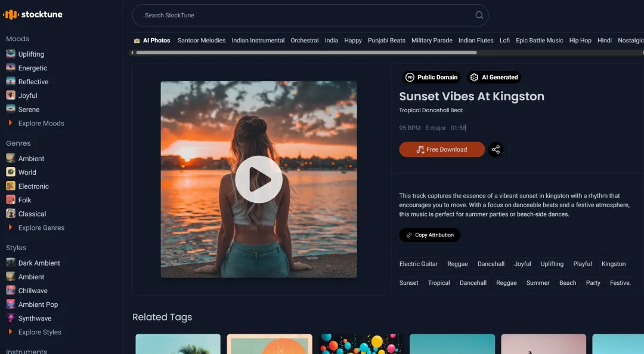Click the E major key text

click(435, 128)
